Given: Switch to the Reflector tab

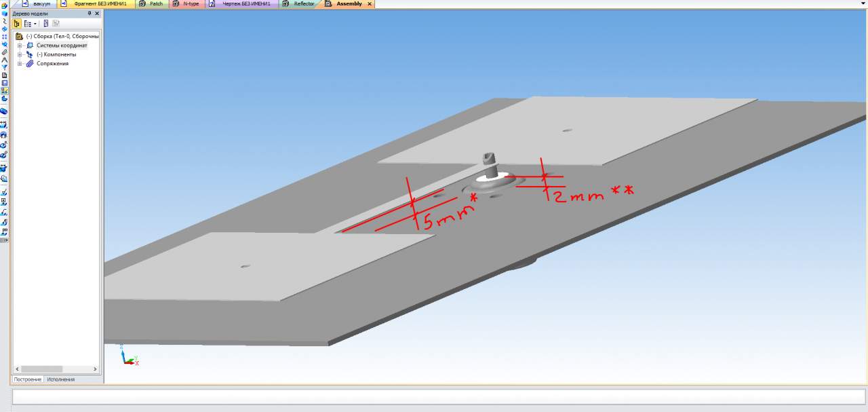Looking at the screenshot, I should [299, 3].
